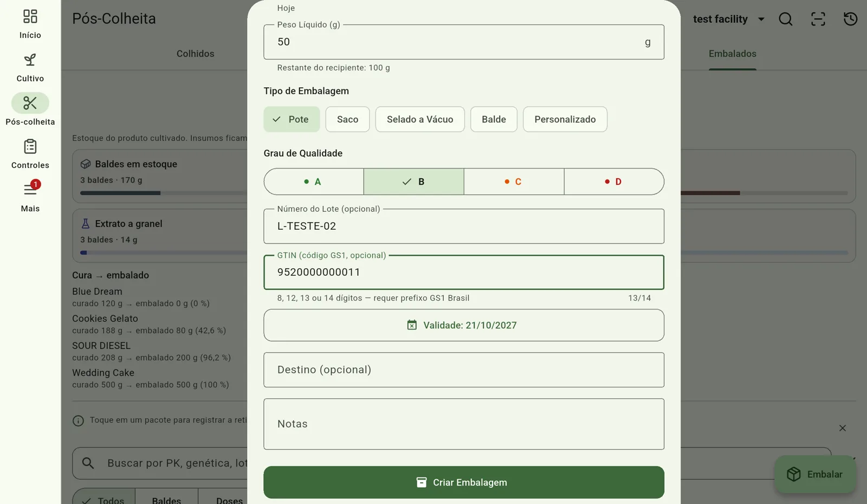Focus the Número do Lote field
The height and width of the screenshot is (504, 867).
tap(464, 226)
